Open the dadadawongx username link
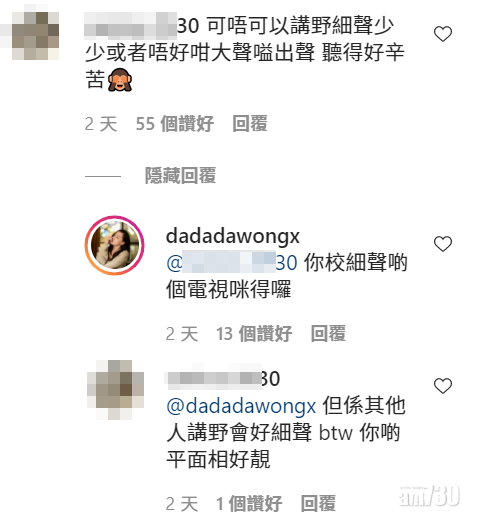This screenshot has width=480, height=525. point(233,236)
